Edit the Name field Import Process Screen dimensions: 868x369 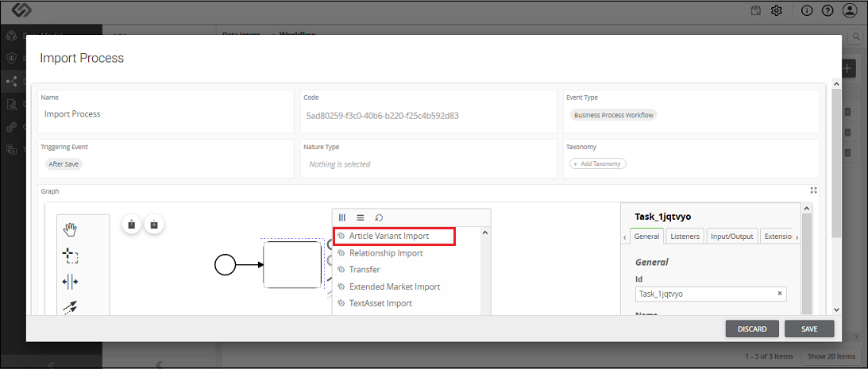(165, 114)
